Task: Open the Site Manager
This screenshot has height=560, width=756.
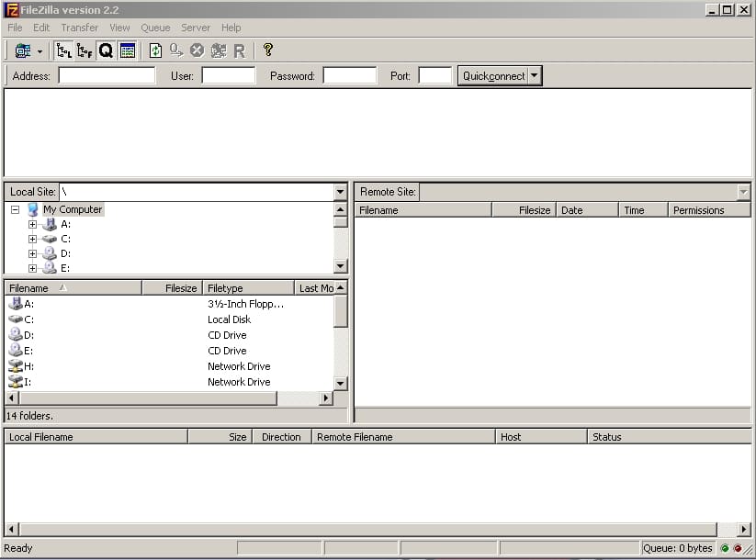Action: (21, 50)
